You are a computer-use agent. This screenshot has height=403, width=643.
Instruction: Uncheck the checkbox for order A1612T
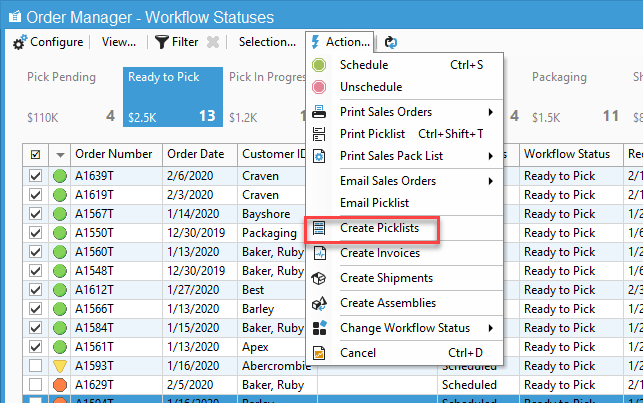click(36, 290)
